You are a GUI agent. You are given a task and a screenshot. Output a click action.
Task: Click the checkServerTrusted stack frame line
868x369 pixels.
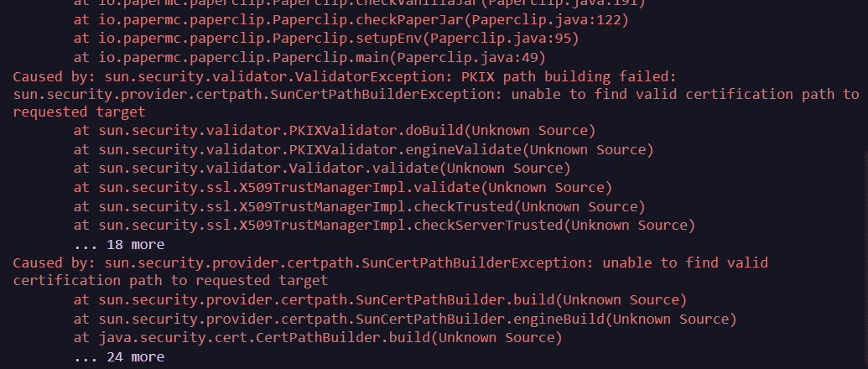[x=384, y=225]
